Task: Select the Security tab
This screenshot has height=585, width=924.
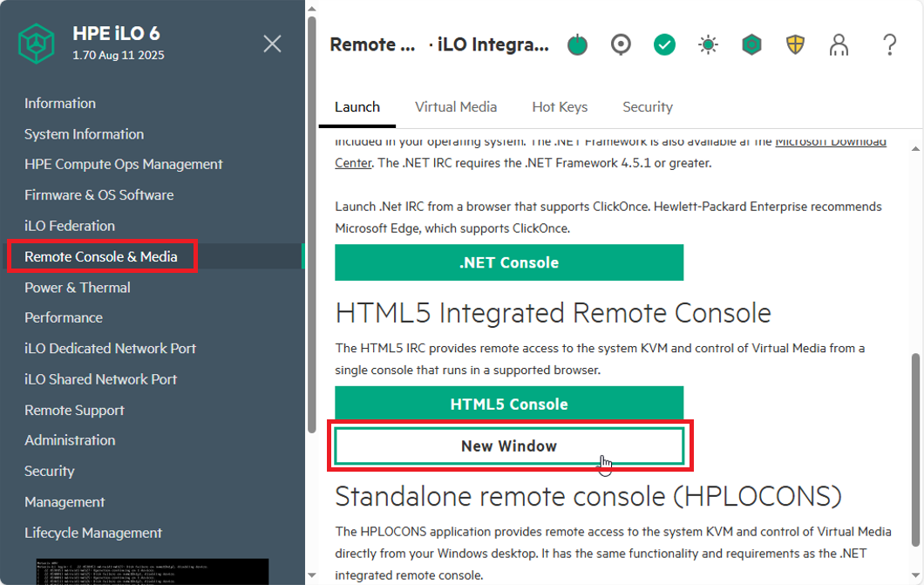Action: (647, 107)
